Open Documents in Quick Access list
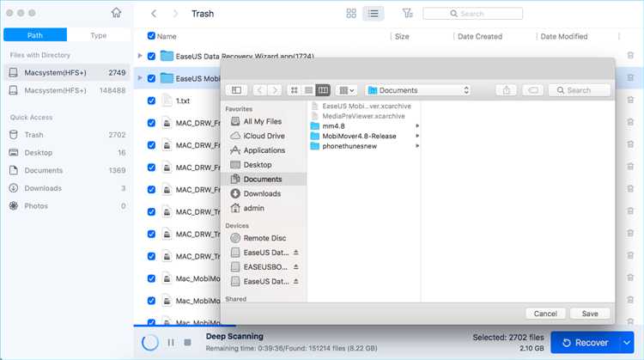 pos(67,170)
